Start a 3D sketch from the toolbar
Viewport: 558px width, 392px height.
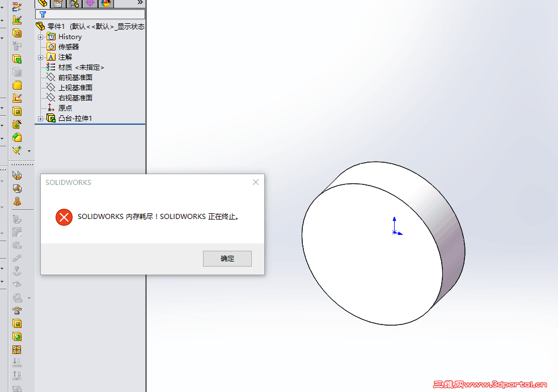click(16, 6)
